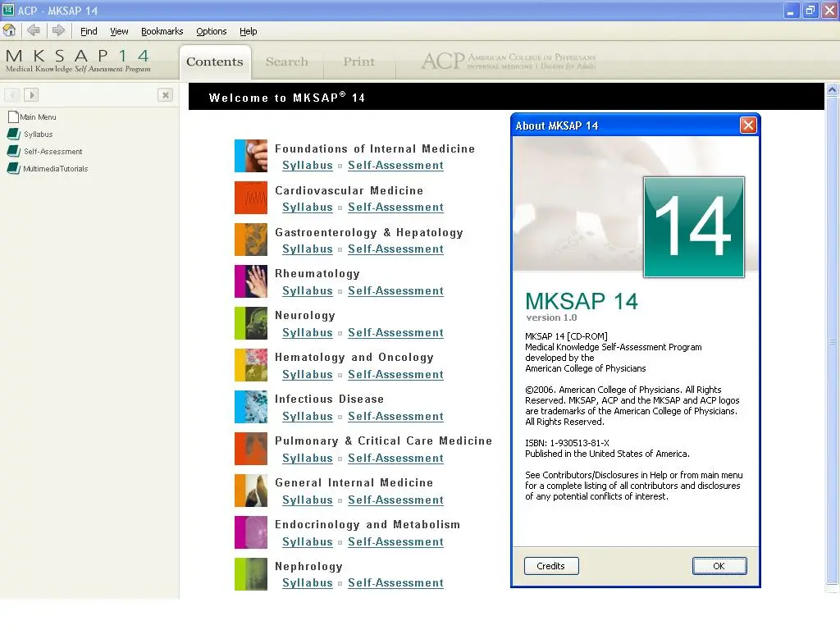Click Hematology and Oncology thumbnail image
Viewport: 840px width, 630px height.
pyautogui.click(x=251, y=365)
